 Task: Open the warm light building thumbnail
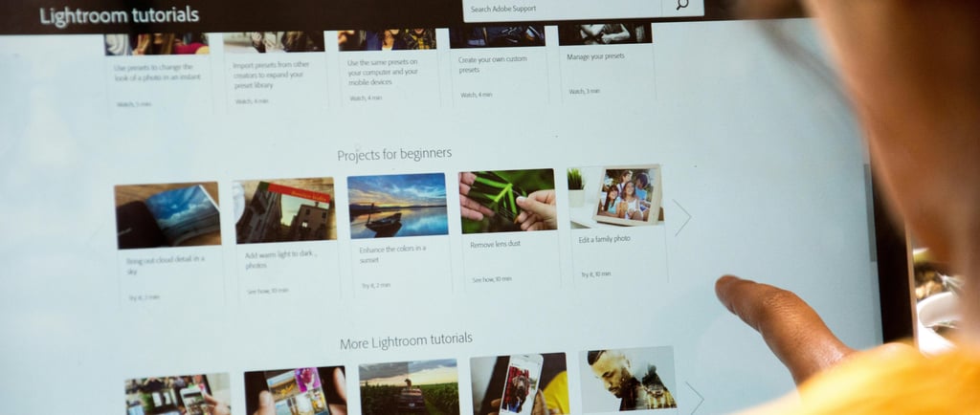pos(285,211)
